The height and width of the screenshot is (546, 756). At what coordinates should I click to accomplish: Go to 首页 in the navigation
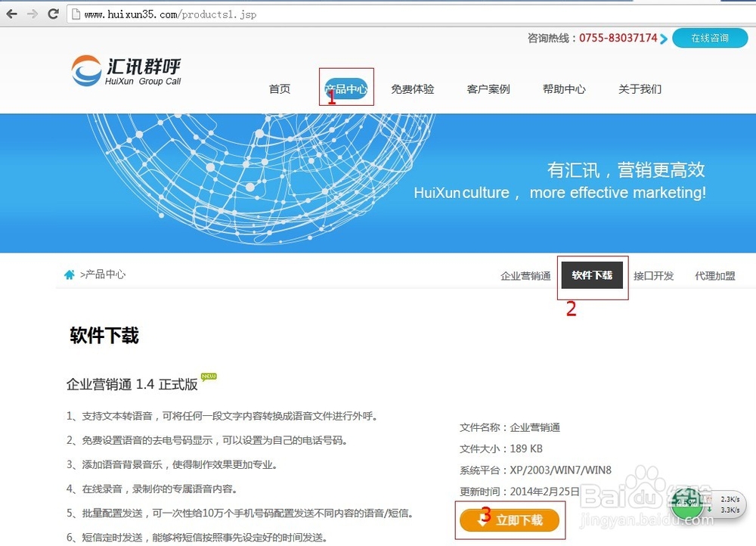coord(279,88)
